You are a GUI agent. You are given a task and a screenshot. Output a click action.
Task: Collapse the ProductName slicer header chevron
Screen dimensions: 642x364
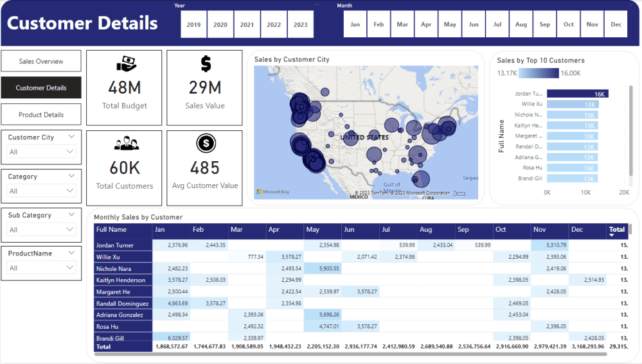pyautogui.click(x=71, y=253)
